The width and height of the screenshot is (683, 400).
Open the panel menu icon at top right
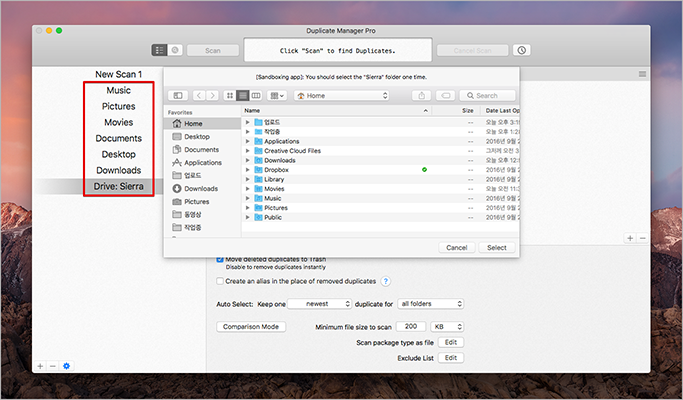(x=642, y=74)
